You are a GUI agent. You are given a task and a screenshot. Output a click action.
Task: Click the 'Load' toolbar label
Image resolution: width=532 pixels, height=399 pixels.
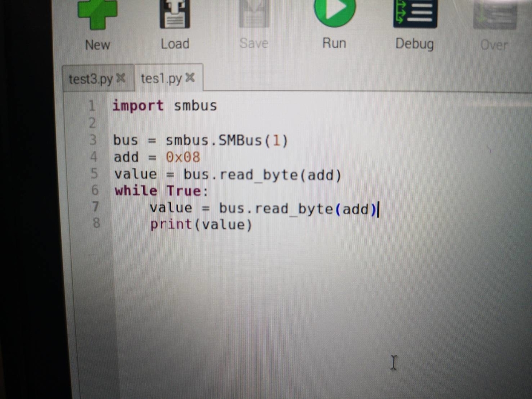click(x=175, y=44)
